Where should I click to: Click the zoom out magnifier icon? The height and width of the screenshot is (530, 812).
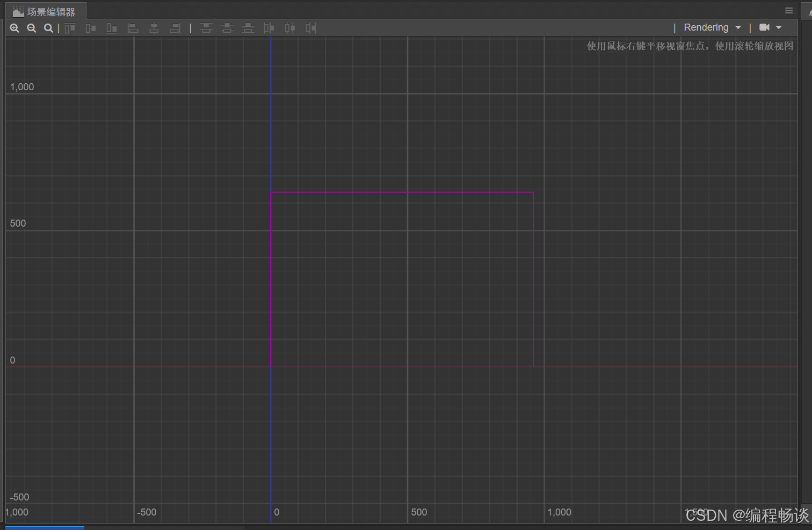pos(32,28)
